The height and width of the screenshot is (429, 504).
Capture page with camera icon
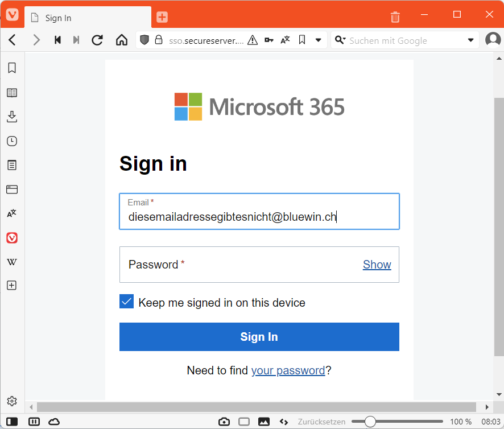point(224,422)
